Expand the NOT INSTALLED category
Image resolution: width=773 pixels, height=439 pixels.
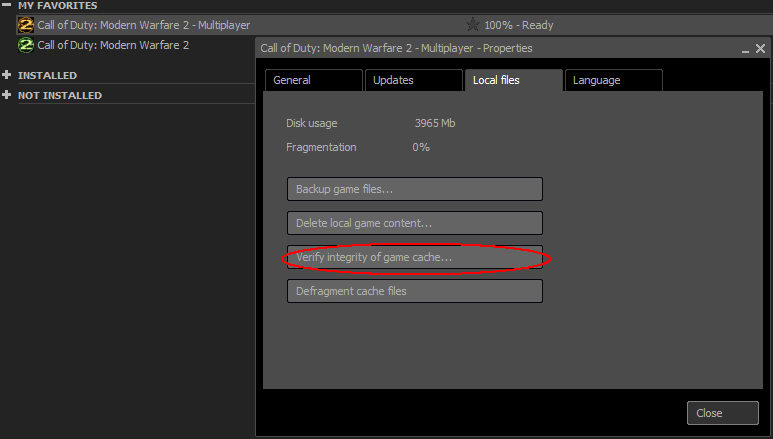click(x=6, y=95)
